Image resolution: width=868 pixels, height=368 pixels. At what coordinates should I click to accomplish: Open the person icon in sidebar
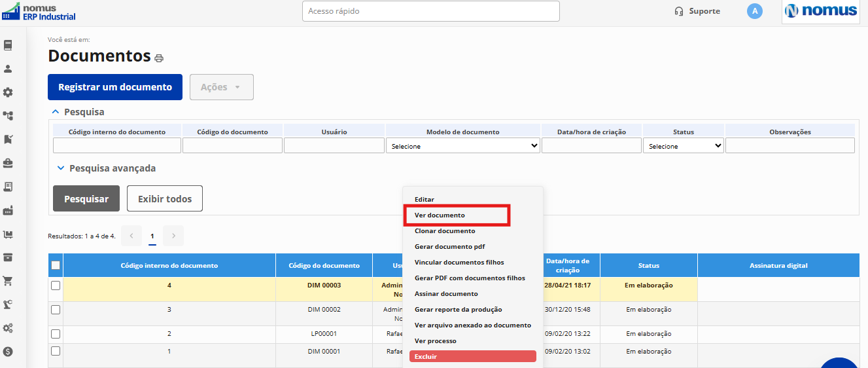(x=9, y=68)
